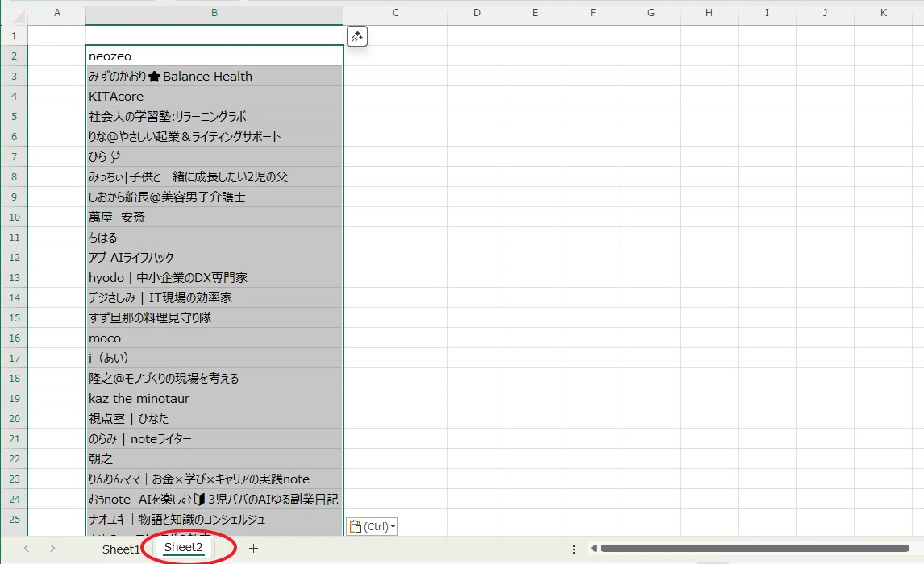
Task: Open the Quick Analysis suggestion icon
Action: coord(357,36)
